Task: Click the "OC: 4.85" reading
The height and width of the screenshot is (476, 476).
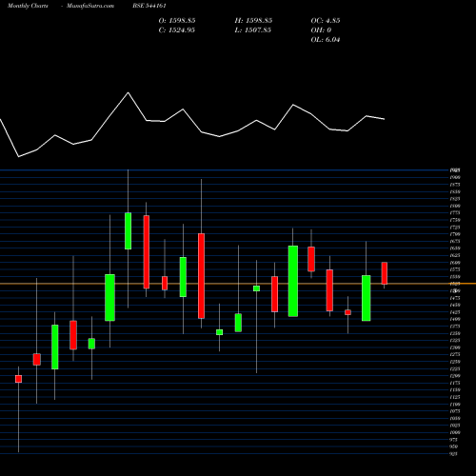Action: click(x=326, y=21)
